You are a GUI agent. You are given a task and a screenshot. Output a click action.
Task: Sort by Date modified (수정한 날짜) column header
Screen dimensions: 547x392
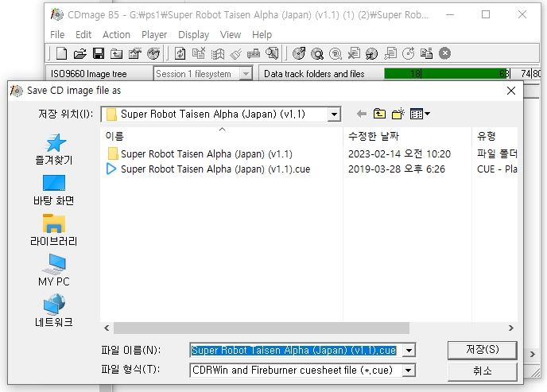[407, 136]
